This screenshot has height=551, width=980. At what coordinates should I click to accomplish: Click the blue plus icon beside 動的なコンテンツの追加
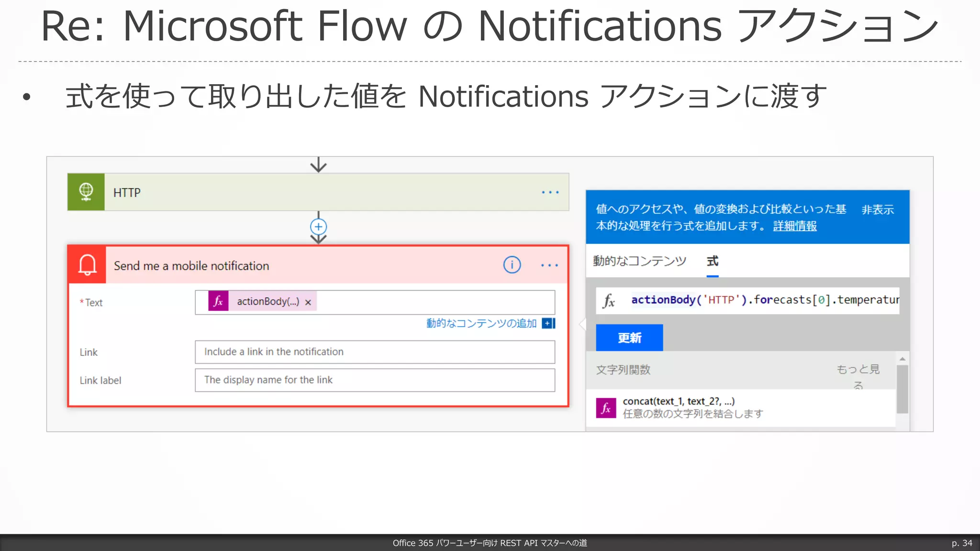point(548,323)
